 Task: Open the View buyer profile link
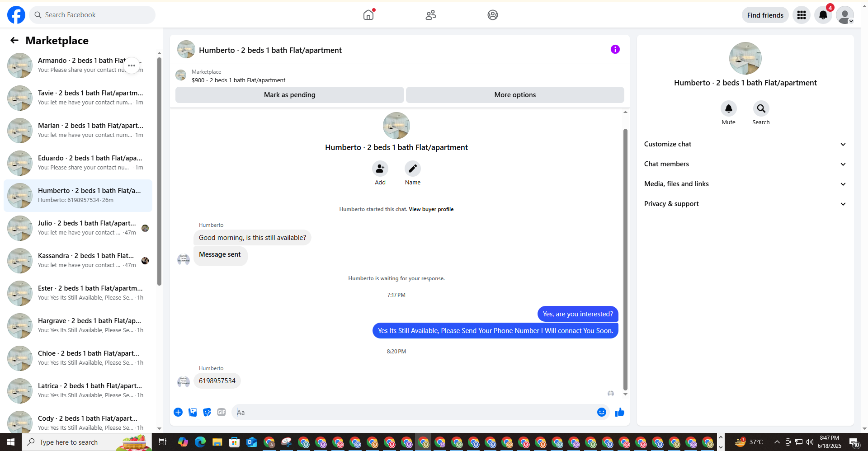pyautogui.click(x=431, y=209)
